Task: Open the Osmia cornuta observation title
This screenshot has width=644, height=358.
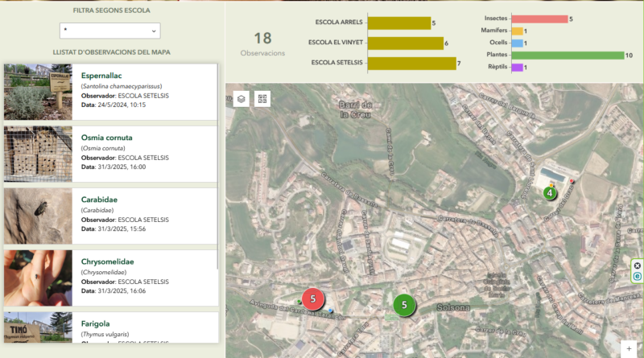Action: [x=106, y=138]
